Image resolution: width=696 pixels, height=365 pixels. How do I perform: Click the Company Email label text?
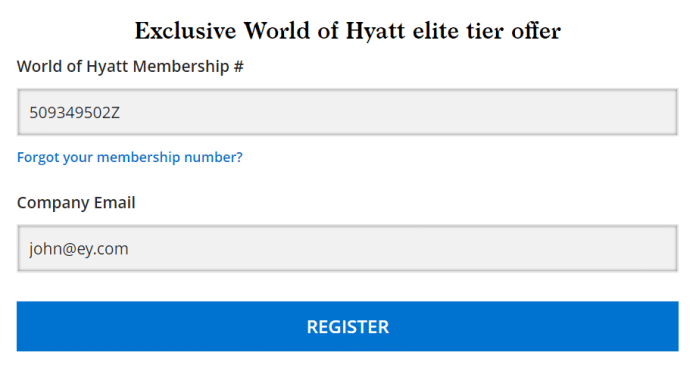pos(76,203)
